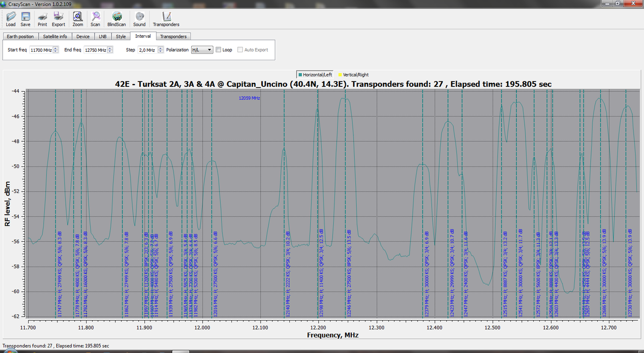The image size is (644, 353).
Task: Select the 12059 MHz cursor label
Action: point(249,98)
